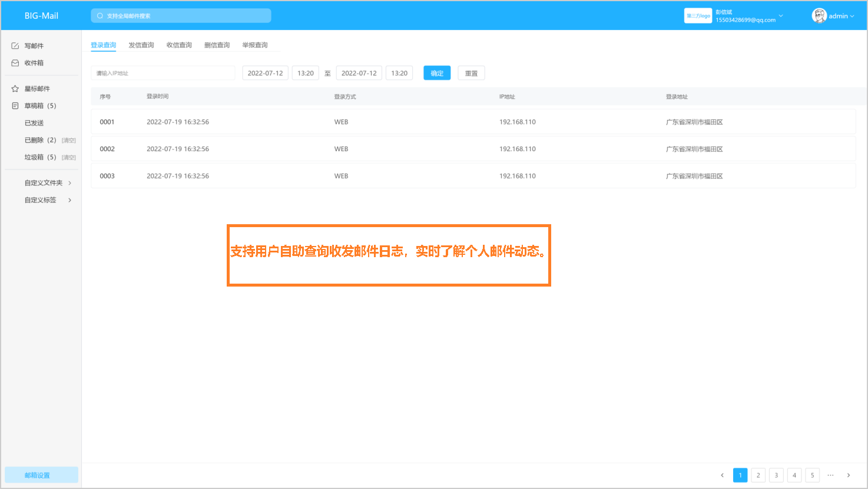
Task: Open the 收信查询 tab
Action: click(179, 44)
